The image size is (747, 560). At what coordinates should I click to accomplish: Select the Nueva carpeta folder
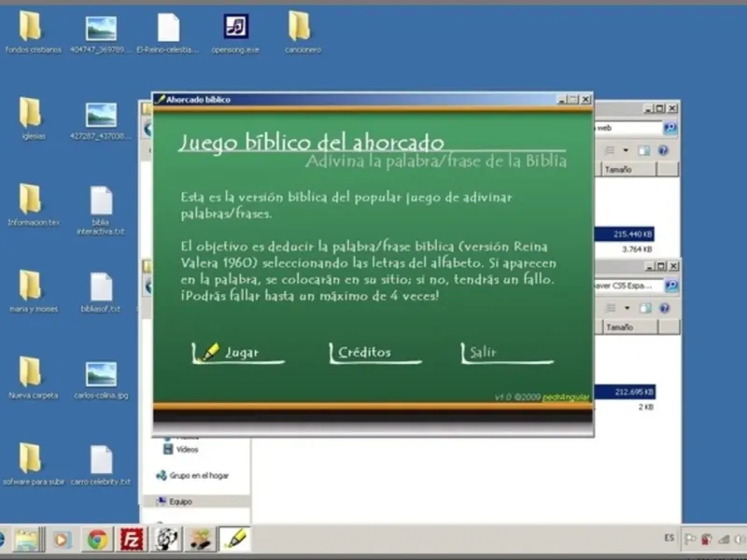tap(33, 378)
